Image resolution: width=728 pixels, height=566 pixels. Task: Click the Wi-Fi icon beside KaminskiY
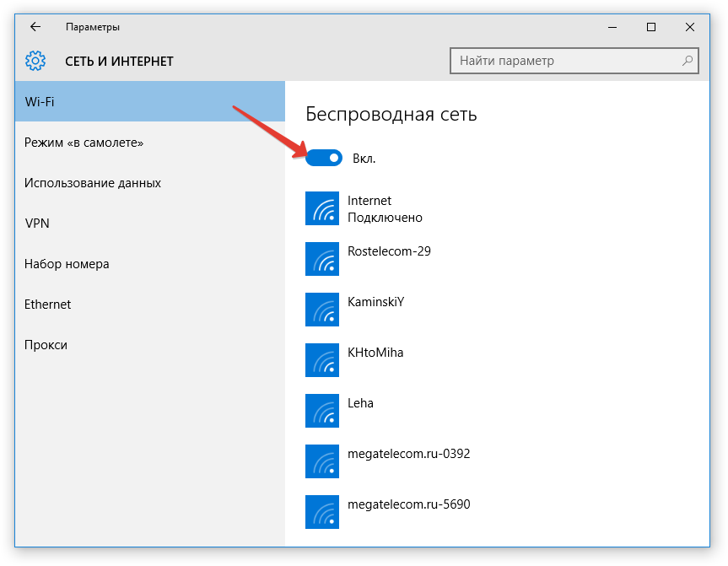click(x=322, y=310)
